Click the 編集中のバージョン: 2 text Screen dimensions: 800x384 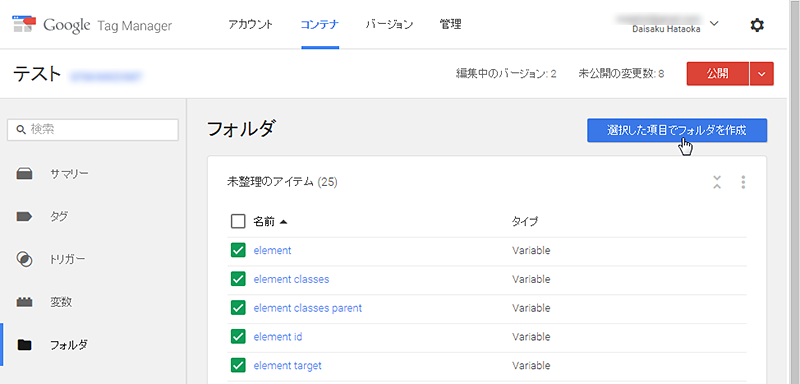coord(506,74)
